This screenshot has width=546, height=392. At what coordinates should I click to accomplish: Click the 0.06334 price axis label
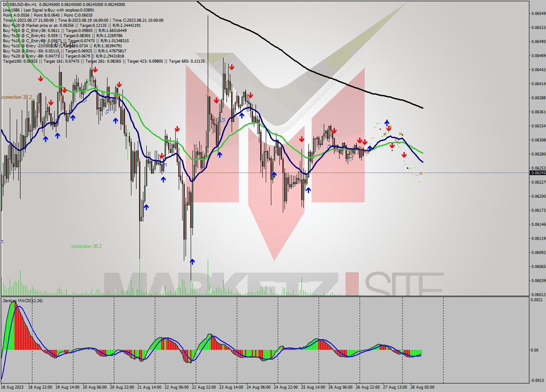(x=538, y=126)
